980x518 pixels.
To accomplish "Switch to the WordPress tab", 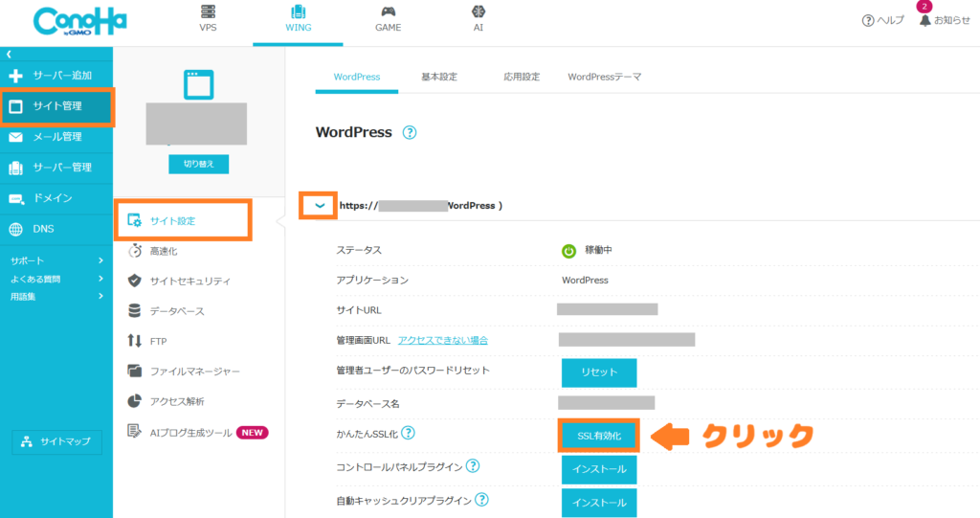I will 356,77.
